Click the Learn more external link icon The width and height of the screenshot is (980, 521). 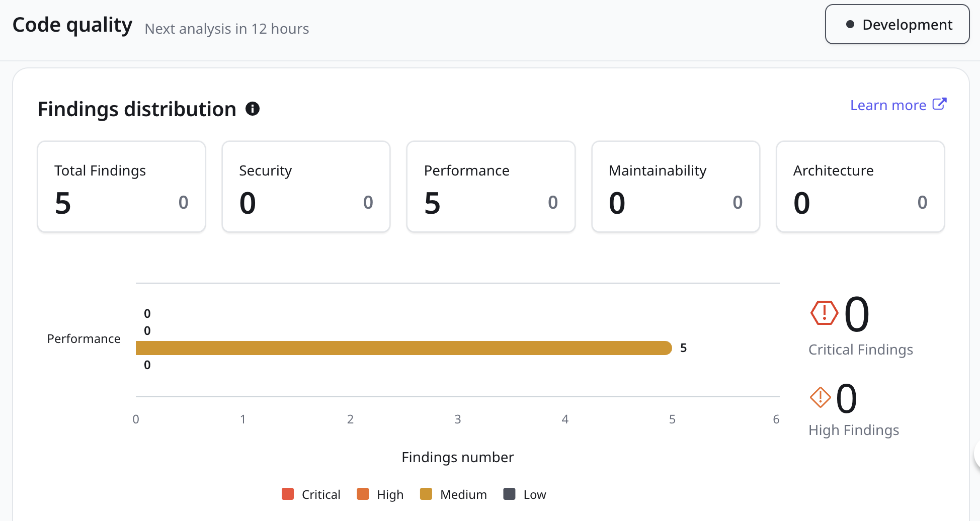click(x=939, y=104)
